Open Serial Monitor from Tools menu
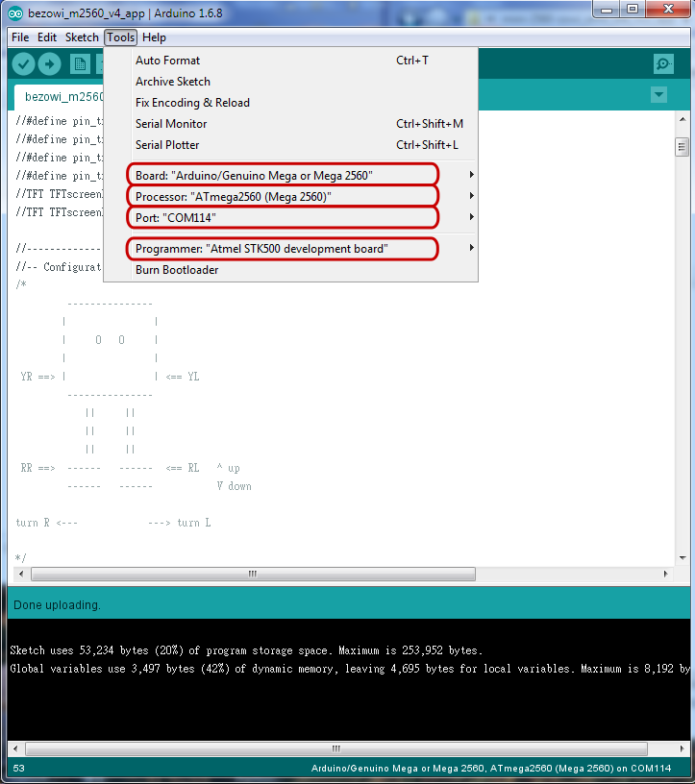Screen dimensions: 695x784 pyautogui.click(x=290, y=124)
